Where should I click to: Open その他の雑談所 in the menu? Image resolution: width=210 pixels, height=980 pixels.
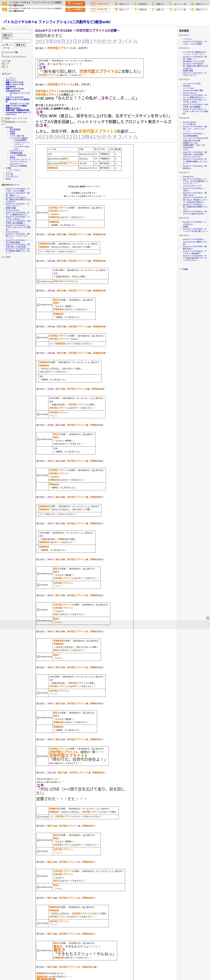point(20,140)
